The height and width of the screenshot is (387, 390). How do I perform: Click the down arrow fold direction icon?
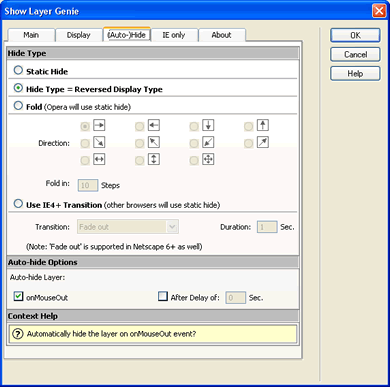point(208,125)
